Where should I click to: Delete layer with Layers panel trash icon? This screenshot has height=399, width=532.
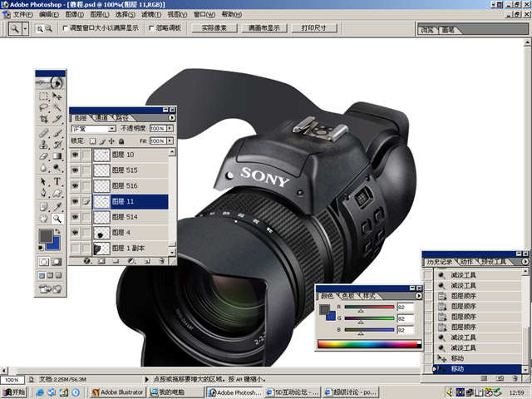click(162, 261)
